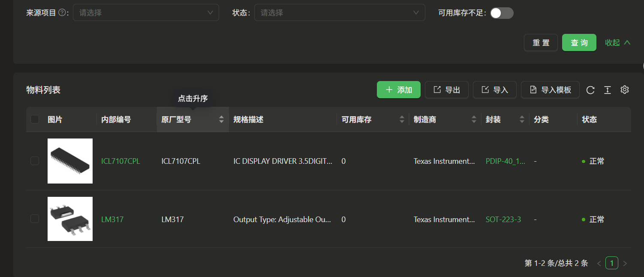Viewport: 644px width, 277px height.
Task: Sort by 制造商 column arrows
Action: tap(474, 120)
